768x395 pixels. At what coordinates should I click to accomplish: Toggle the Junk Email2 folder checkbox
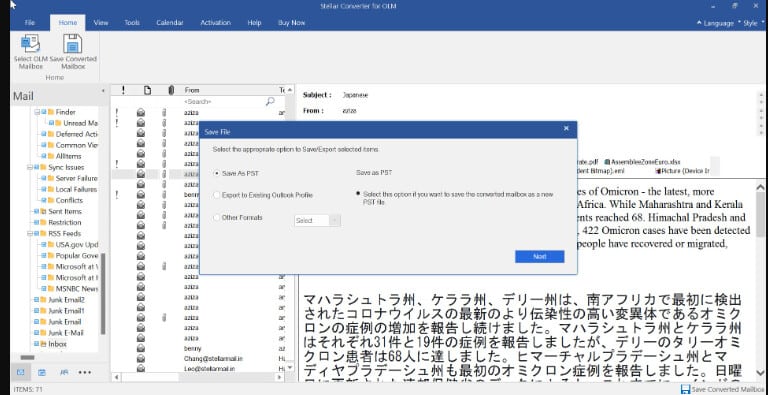click(36, 300)
